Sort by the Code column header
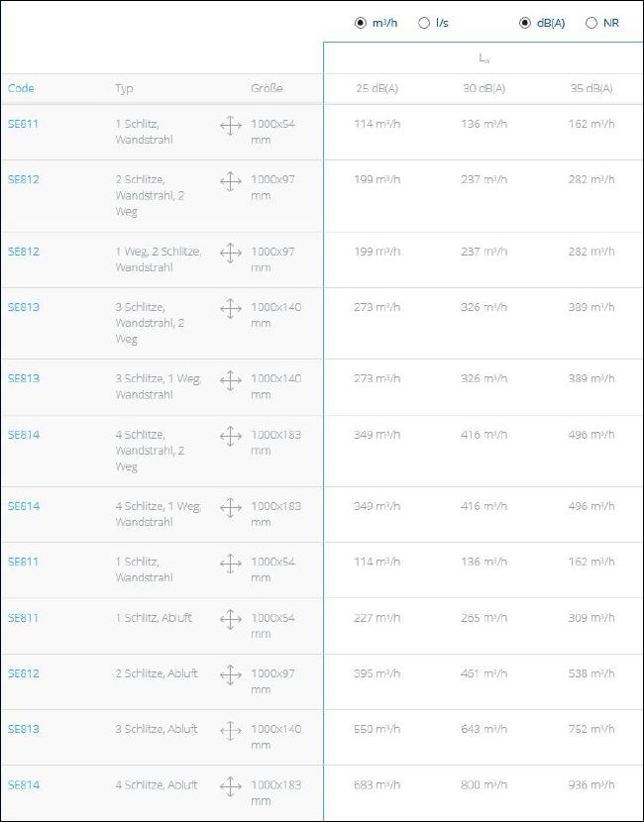Viewport: 644px width, 822px height. (21, 88)
